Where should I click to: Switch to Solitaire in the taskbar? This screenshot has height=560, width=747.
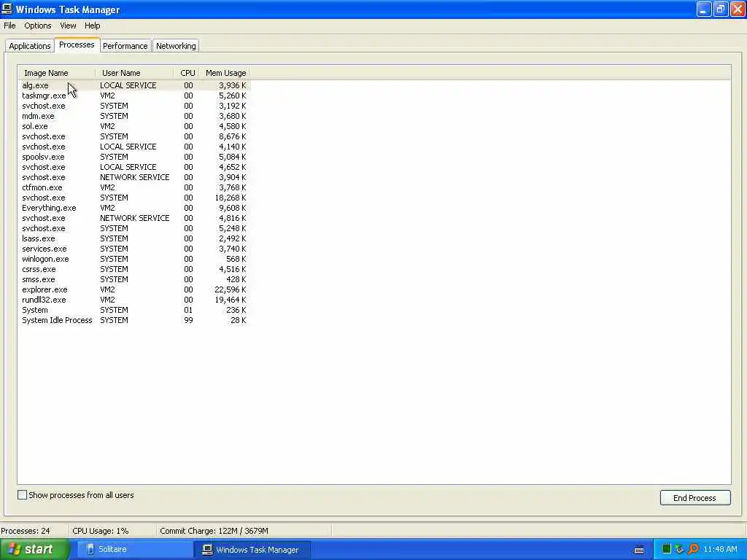(133, 549)
